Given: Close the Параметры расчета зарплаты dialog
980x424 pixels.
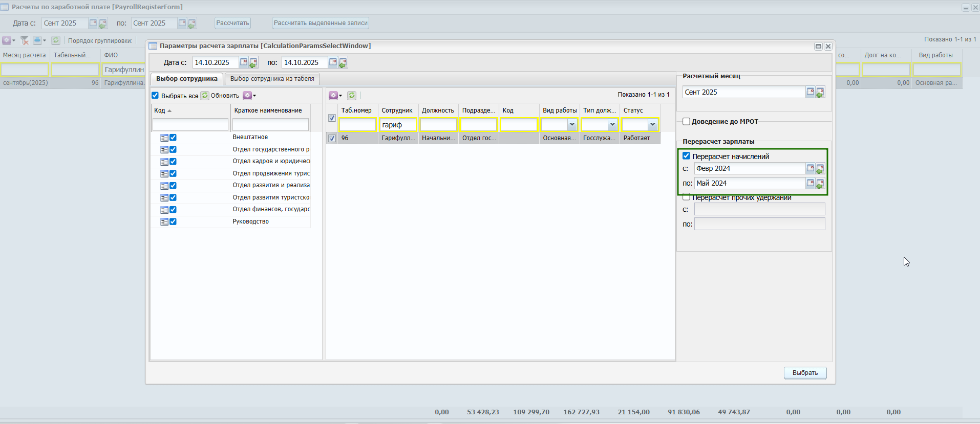Looking at the screenshot, I should coord(828,46).
